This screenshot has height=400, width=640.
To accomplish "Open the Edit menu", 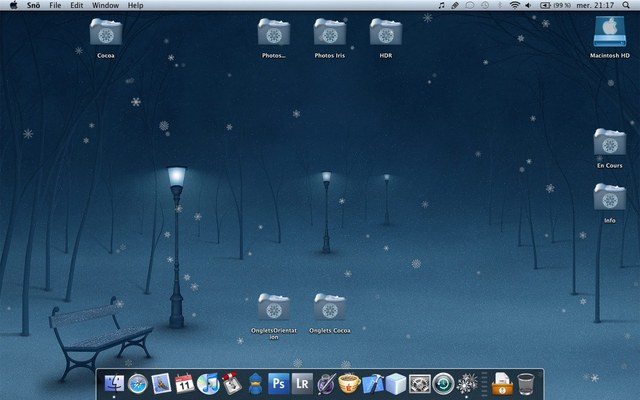I will [x=76, y=5].
